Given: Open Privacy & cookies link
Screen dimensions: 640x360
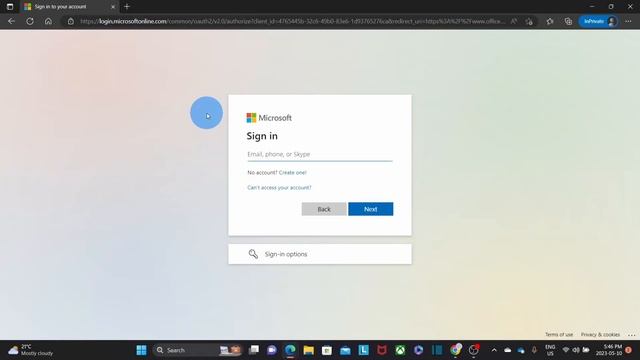Looking at the screenshot, I should 600,334.
